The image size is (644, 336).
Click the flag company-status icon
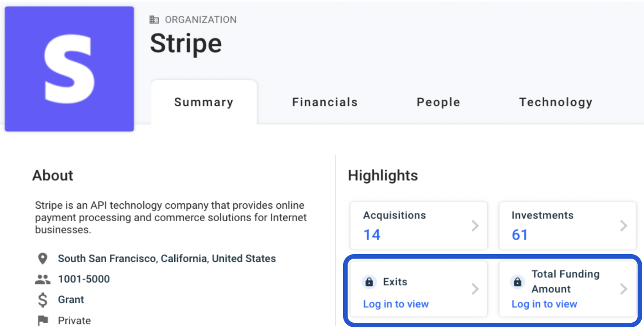(x=43, y=321)
